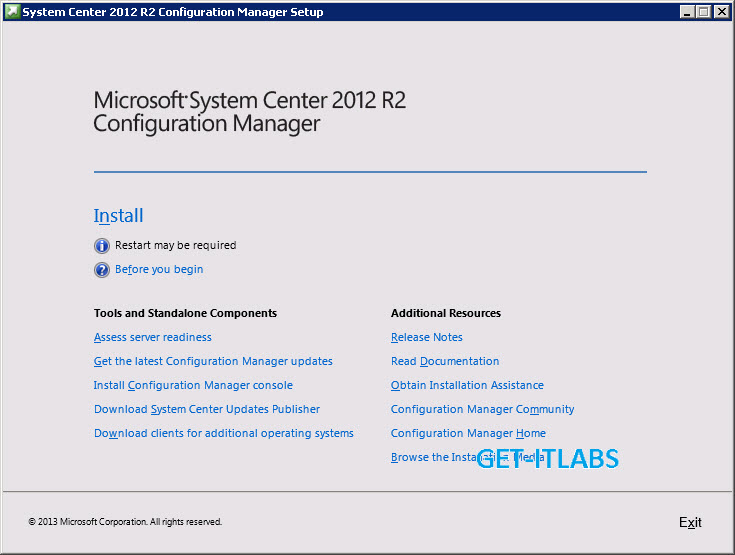Download System Center Updates Publisher
The height and width of the screenshot is (555, 735).
pyautogui.click(x=207, y=409)
